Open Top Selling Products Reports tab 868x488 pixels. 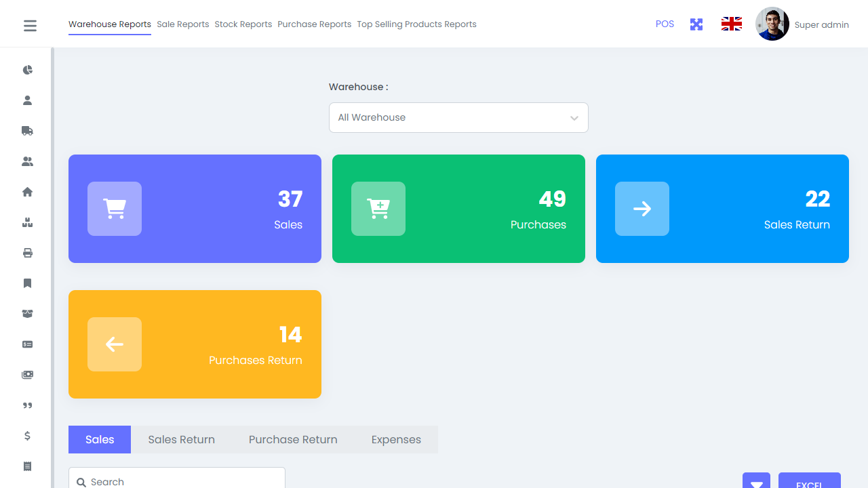416,24
